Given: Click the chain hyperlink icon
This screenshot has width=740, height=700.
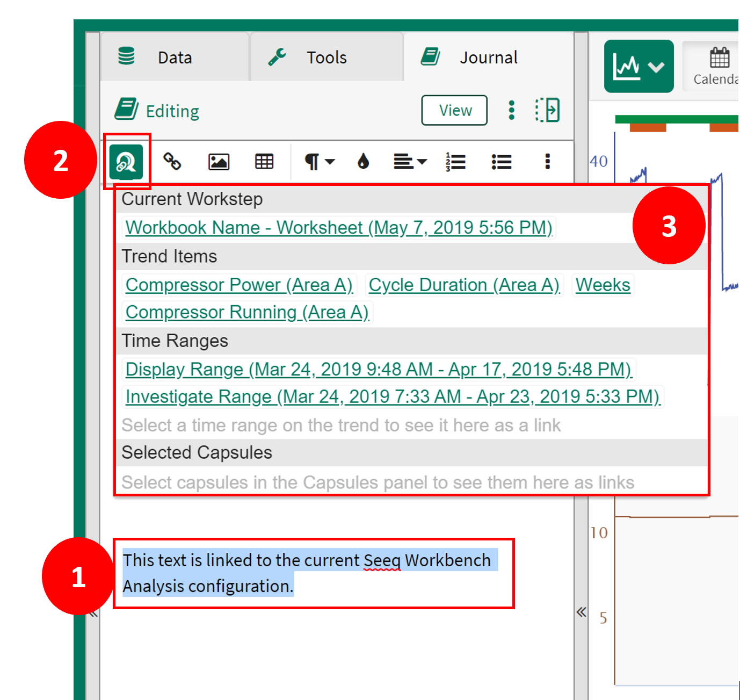Looking at the screenshot, I should pos(172,161).
